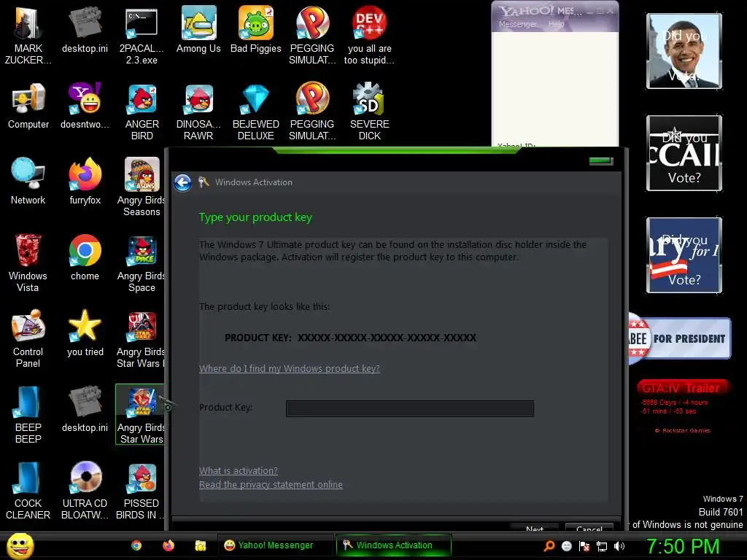
Task: Open Chrome from the taskbar quick launch
Action: [136, 545]
